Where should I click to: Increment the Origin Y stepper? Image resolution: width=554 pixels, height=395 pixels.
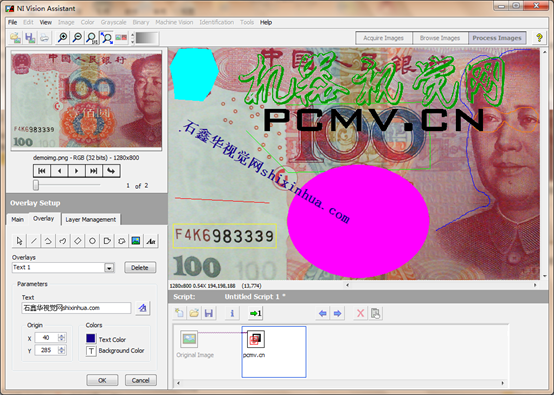click(x=61, y=348)
